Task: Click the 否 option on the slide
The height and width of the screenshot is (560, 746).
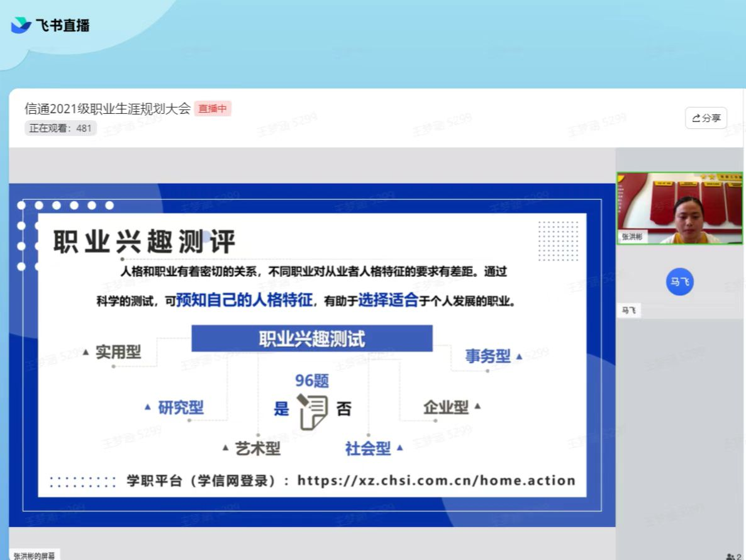Action: (343, 409)
